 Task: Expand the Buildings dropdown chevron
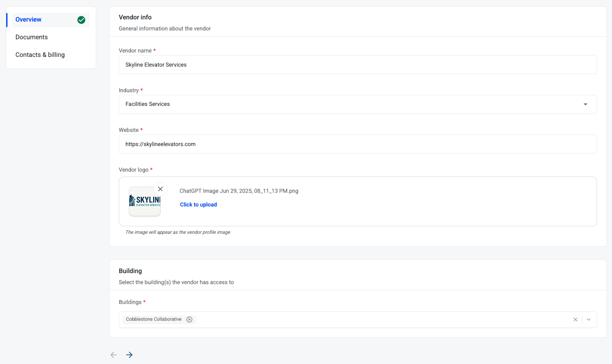[589, 319]
